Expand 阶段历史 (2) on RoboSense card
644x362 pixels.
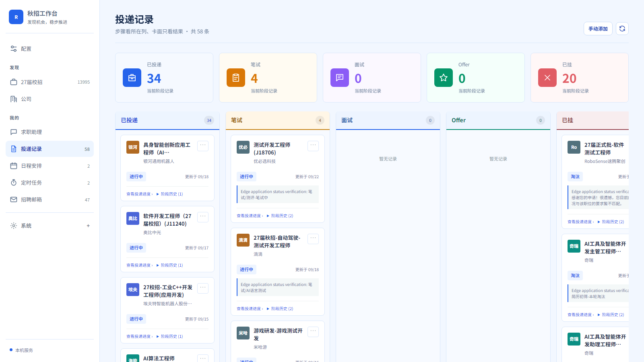[611, 222]
